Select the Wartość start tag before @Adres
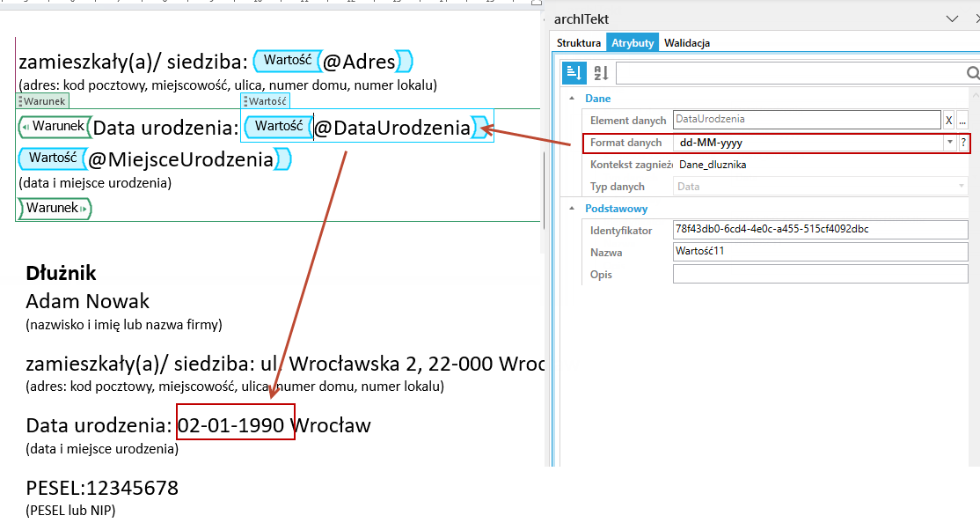The width and height of the screenshot is (980, 523). (288, 61)
